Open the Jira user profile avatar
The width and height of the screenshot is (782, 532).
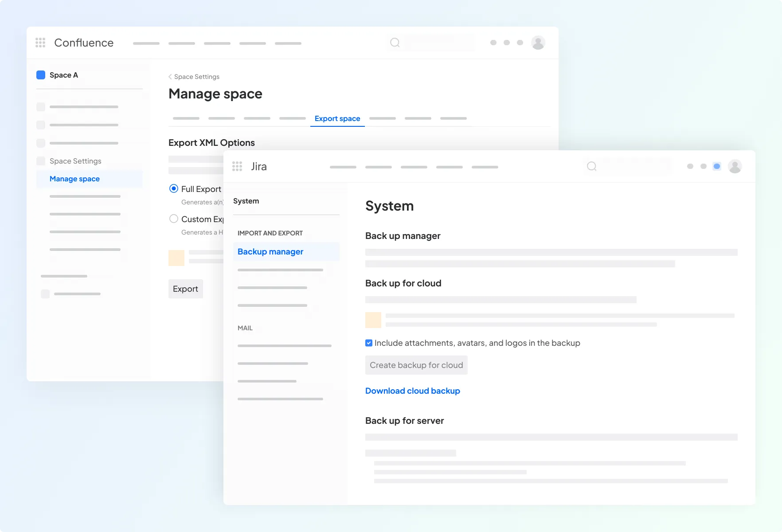click(735, 166)
